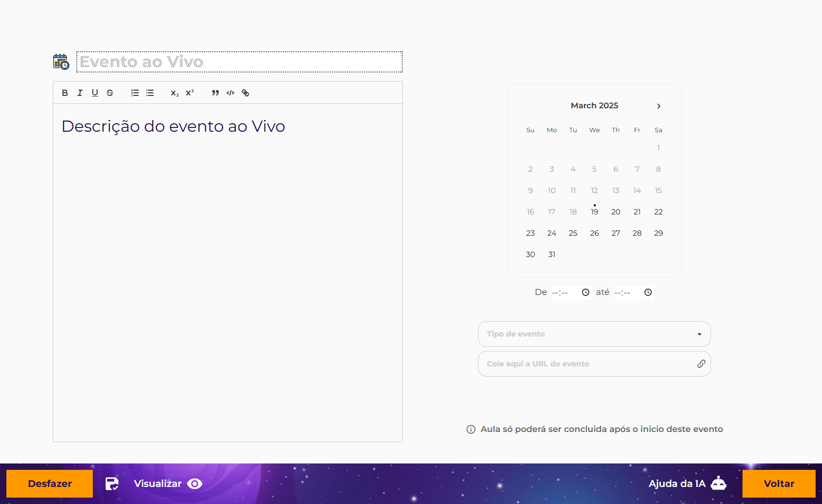Viewport: 822px width, 504px height.
Task: Select March 23 in the calendar
Action: (530, 233)
